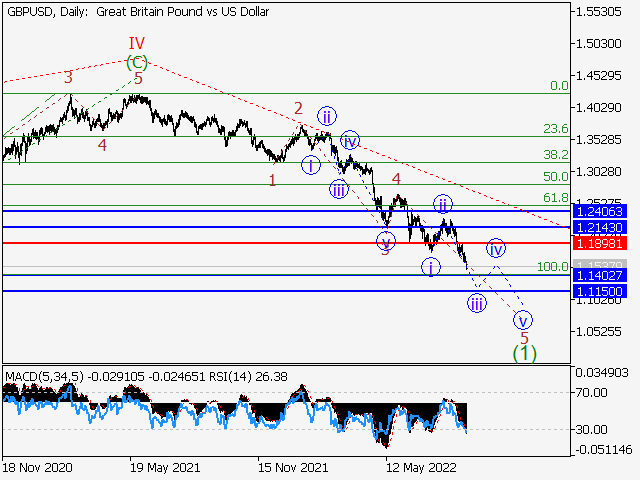This screenshot has width=640, height=480.
Task: Click the 30.00 RSI level label
Action: (x=591, y=429)
